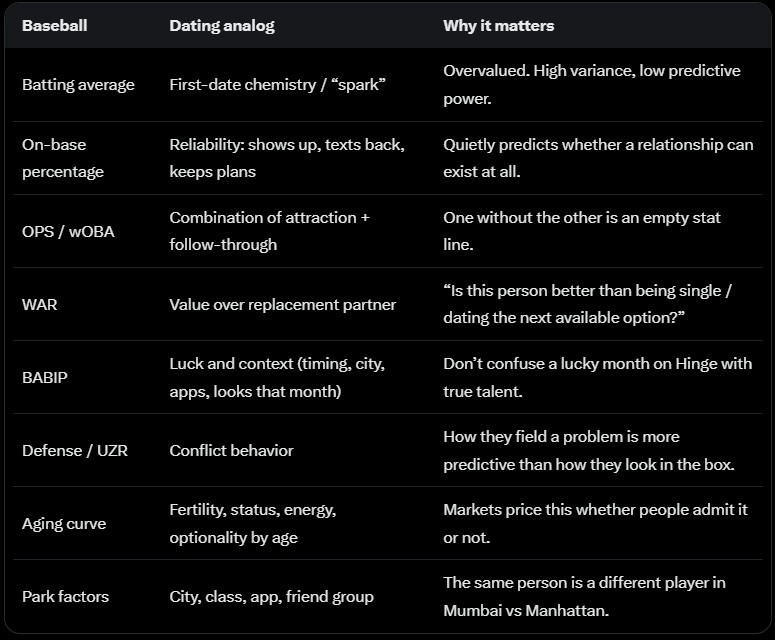775x640 pixels.
Task: Click the Park factors cell
Action: click(65, 597)
